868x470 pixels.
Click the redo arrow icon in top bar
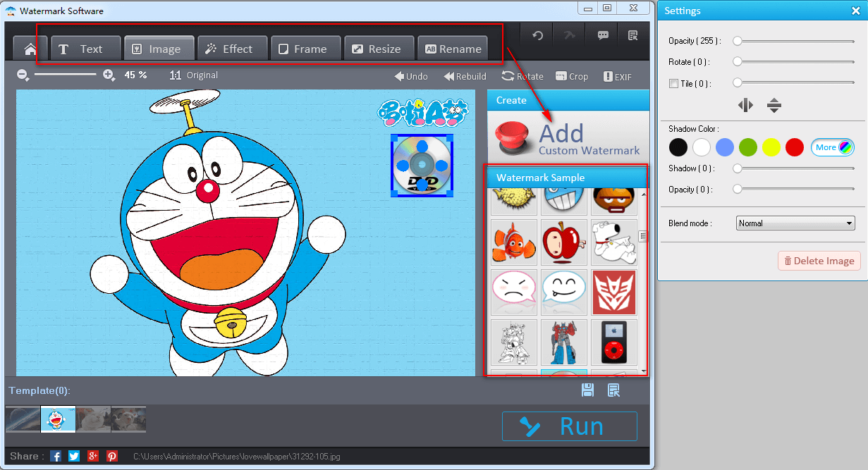click(568, 35)
